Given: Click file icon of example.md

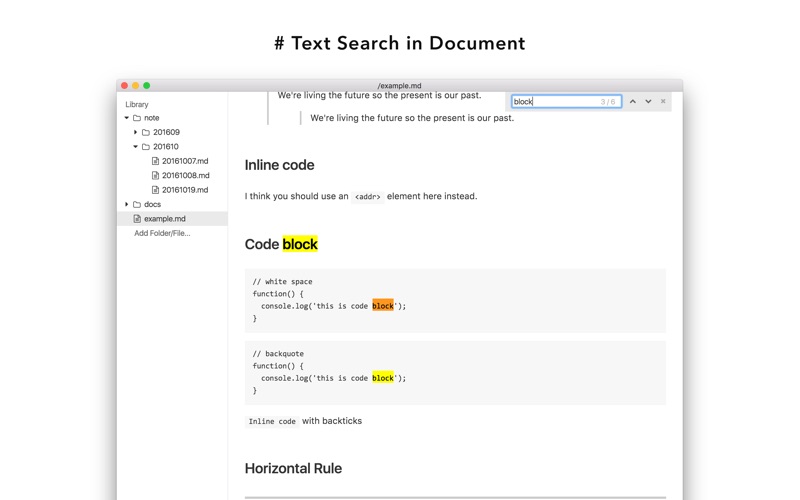Looking at the screenshot, I should (137, 218).
